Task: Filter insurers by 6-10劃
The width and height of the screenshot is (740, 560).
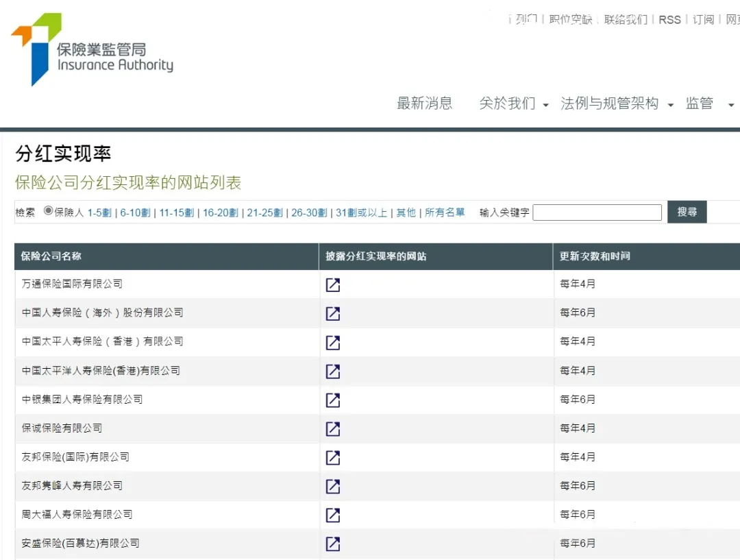Action: pos(136,212)
